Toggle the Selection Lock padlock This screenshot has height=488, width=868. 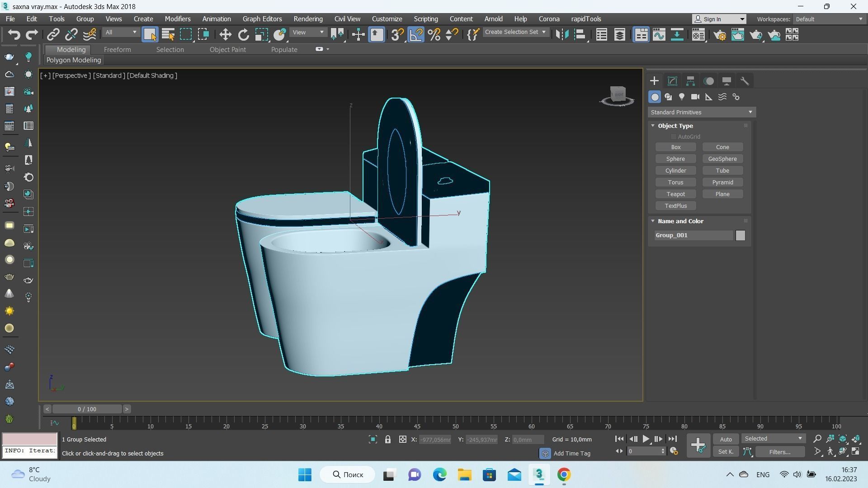pos(387,439)
